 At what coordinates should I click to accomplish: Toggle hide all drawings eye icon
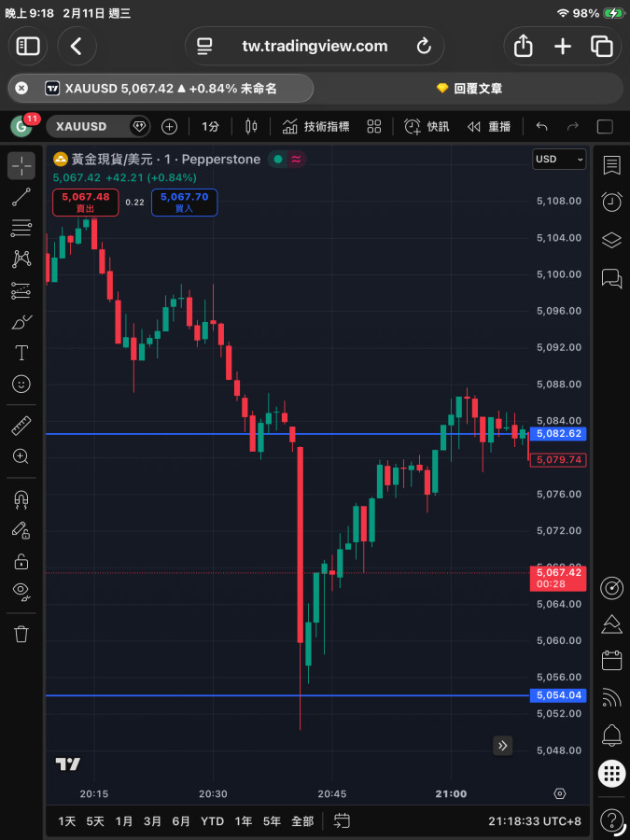coord(21,592)
